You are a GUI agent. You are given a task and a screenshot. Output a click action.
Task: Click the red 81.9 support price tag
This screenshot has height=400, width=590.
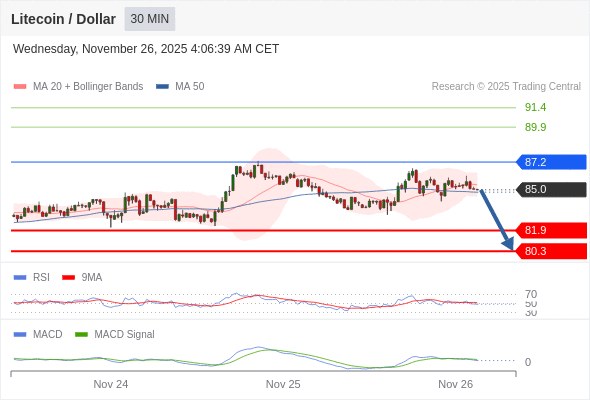click(551, 230)
